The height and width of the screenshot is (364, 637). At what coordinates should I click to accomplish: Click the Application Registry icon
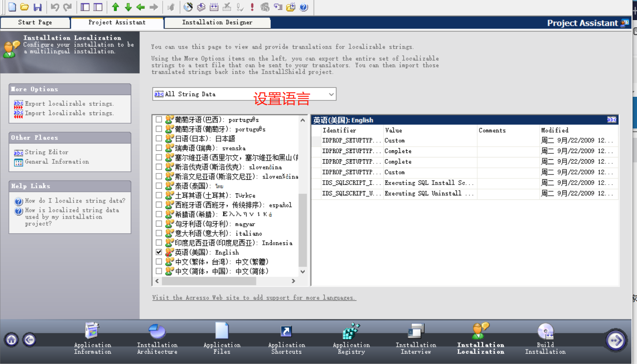(351, 332)
